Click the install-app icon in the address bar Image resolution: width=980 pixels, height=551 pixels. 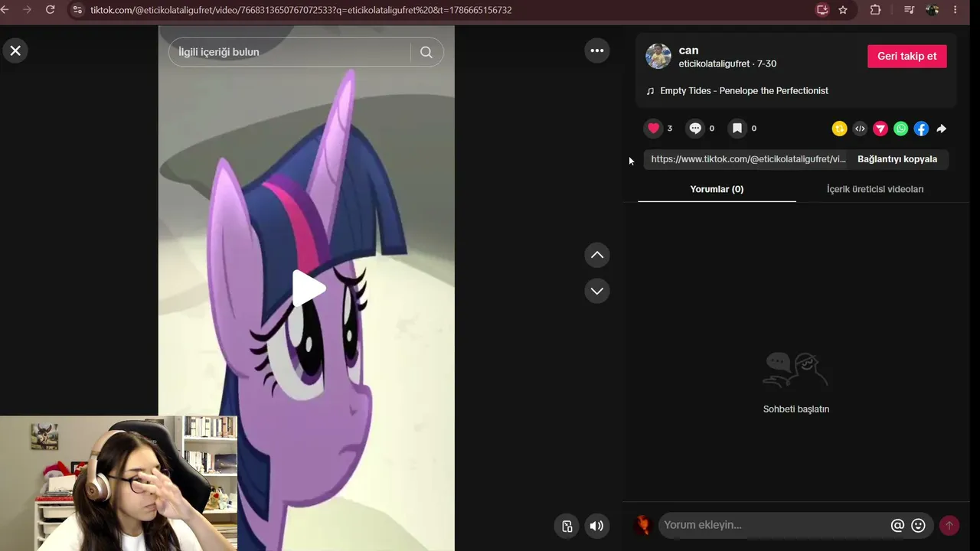tap(822, 10)
